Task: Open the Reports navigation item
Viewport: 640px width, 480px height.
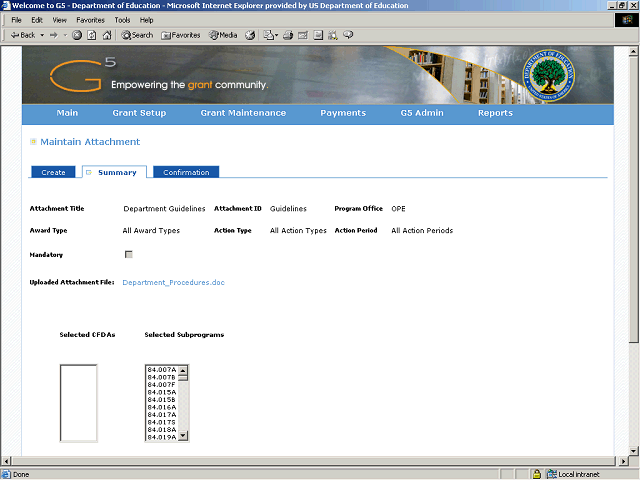Action: click(496, 113)
